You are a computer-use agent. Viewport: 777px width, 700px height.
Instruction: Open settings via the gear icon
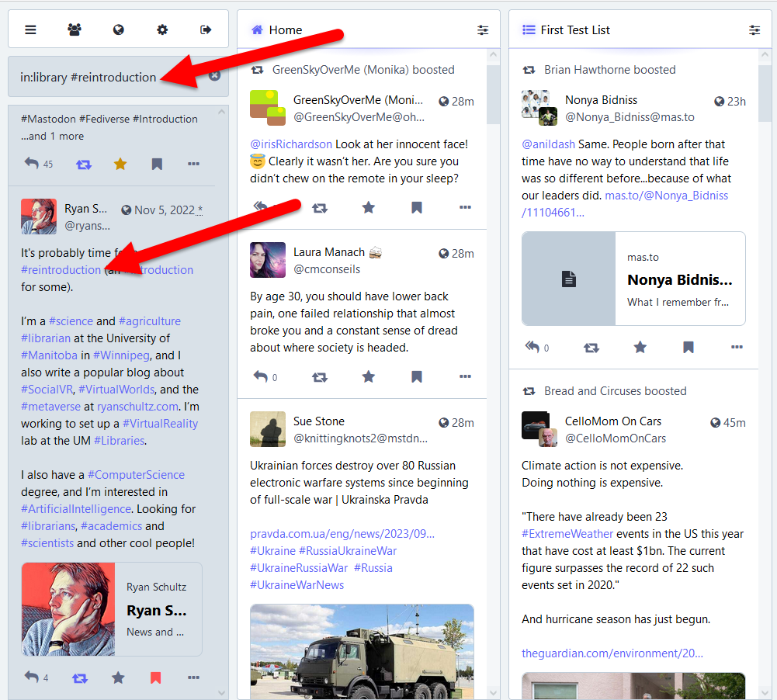pos(162,29)
